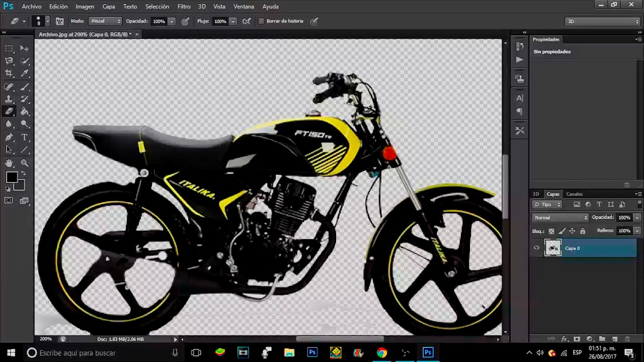Select the Eraser tool in toolbox

(x=9, y=112)
